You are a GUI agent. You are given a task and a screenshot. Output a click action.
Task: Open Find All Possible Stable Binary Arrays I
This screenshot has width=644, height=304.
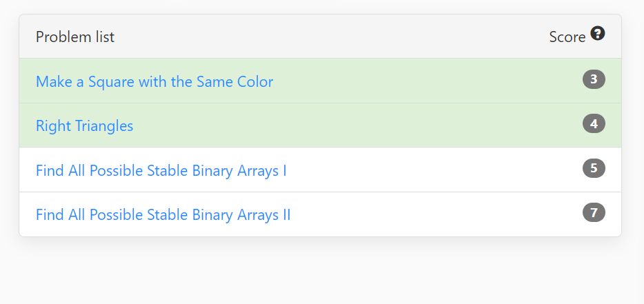(x=161, y=170)
